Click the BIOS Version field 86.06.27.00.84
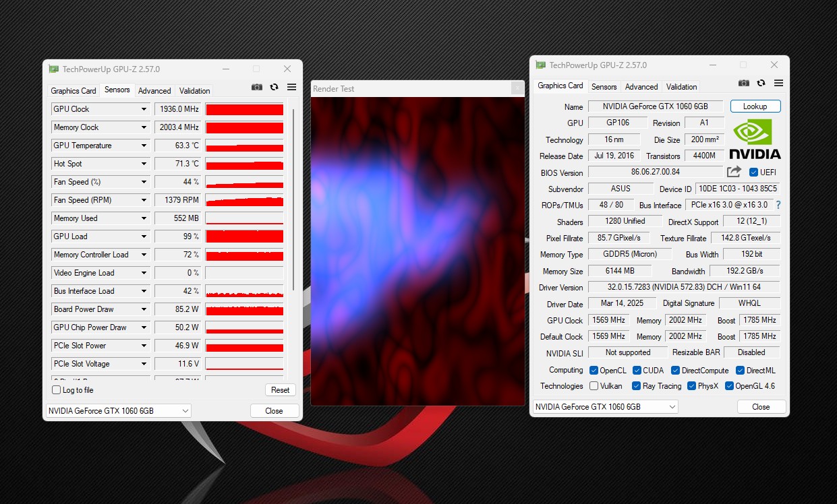 [x=656, y=172]
